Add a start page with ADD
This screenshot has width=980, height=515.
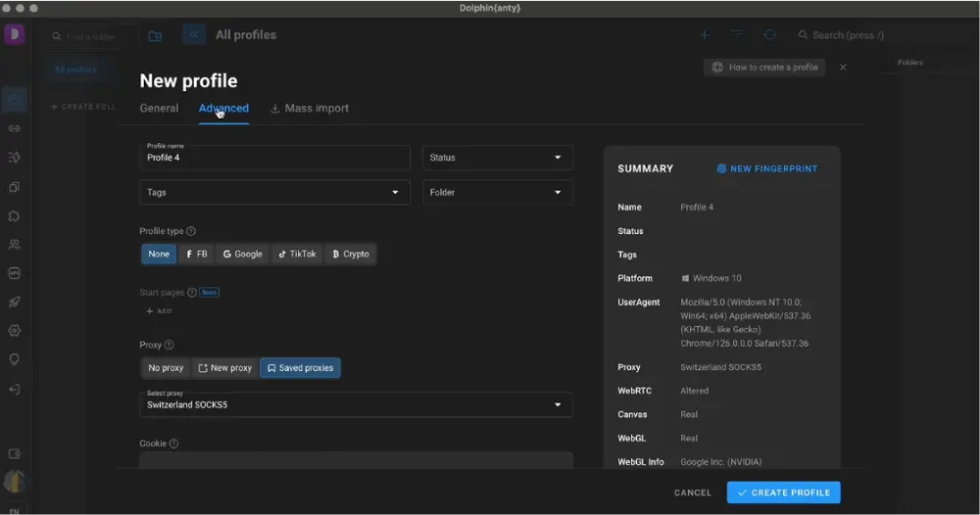tap(159, 311)
